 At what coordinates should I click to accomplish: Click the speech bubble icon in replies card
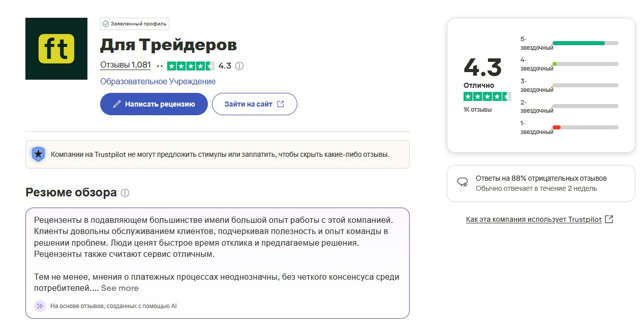463,183
